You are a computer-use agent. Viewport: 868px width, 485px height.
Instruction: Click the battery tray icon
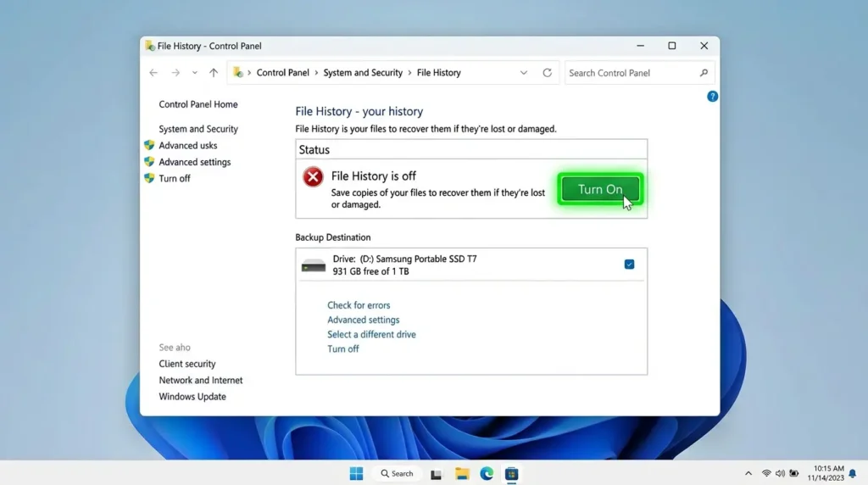coord(793,474)
